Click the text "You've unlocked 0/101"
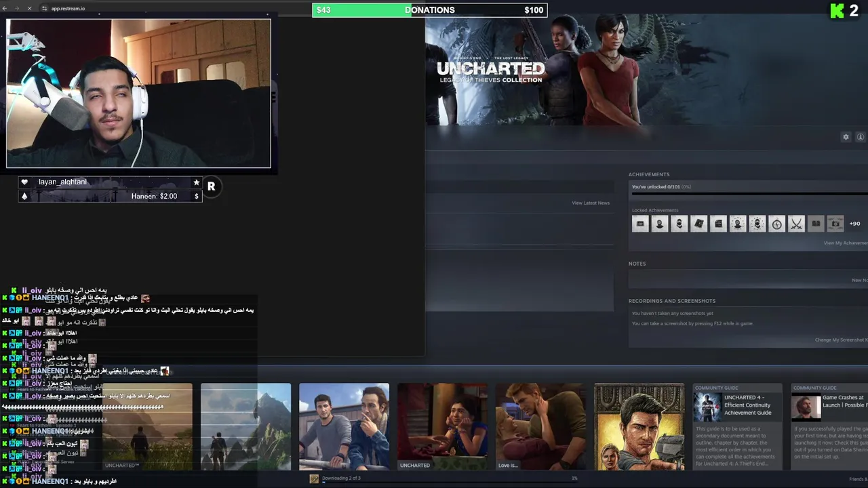The width and height of the screenshot is (868, 488). 656,187
